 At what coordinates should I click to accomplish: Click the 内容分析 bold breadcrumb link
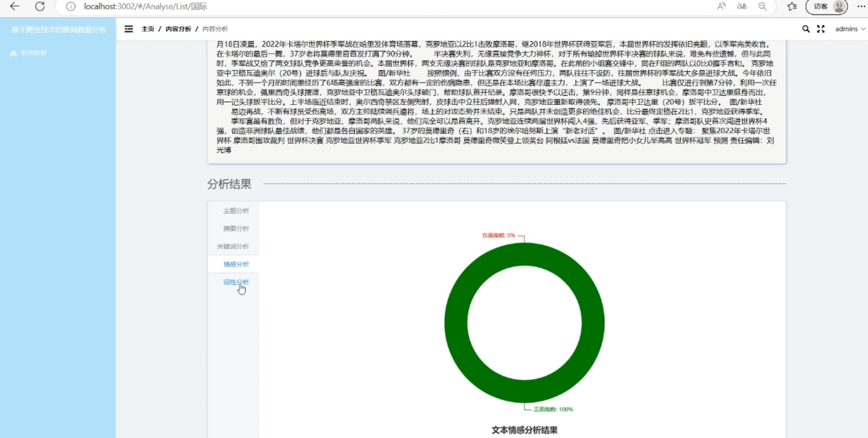(x=178, y=29)
